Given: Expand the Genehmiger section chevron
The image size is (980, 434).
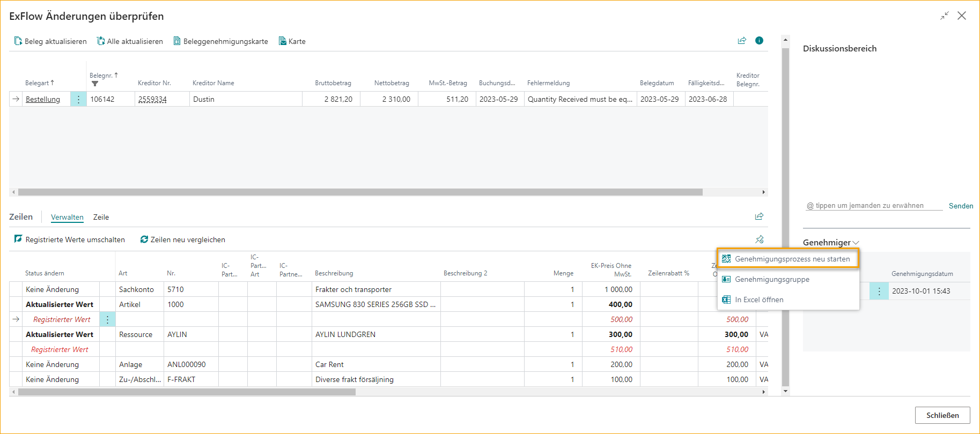Looking at the screenshot, I should coord(856,243).
